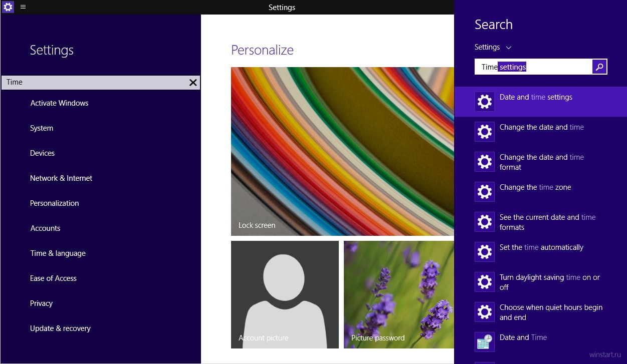The height and width of the screenshot is (364, 627).
Task: Open the hamburger menu in title bar
Action: click(x=23, y=7)
